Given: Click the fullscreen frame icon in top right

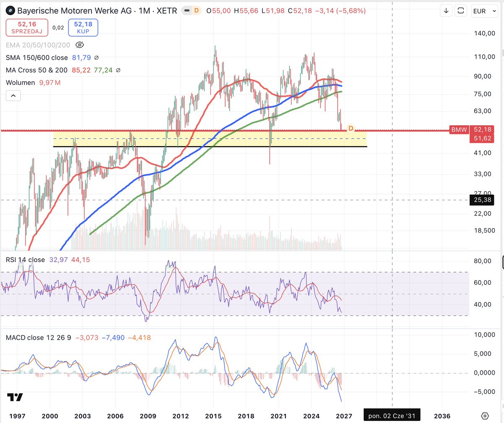Looking at the screenshot, I should (461, 11).
